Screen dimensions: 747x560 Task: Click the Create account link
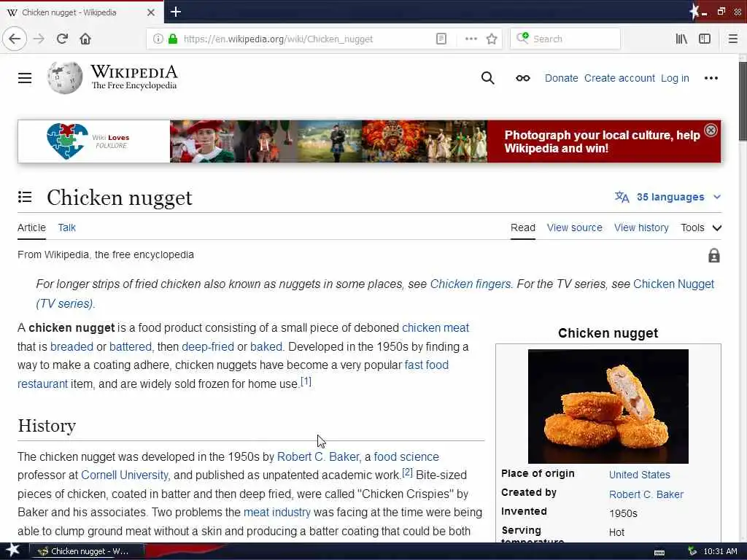pyautogui.click(x=619, y=78)
